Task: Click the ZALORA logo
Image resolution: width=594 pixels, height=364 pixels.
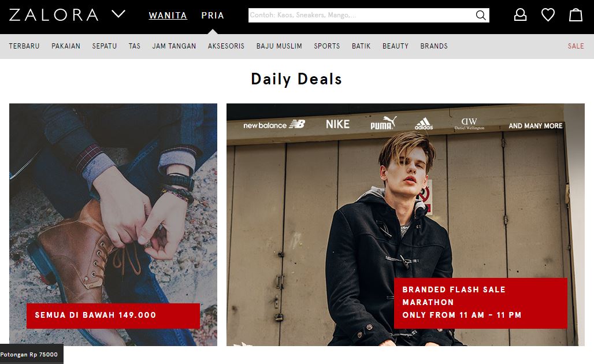Action: click(54, 15)
